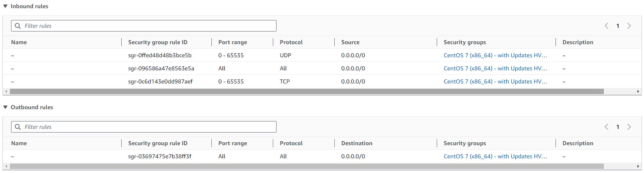
Task: Collapse the Inbound rules section
Action: coord(5,6)
